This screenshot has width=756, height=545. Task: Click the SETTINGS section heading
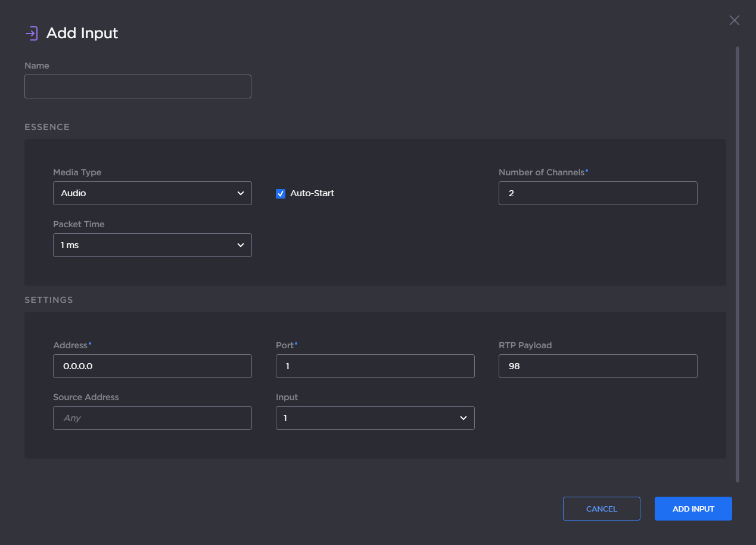49,300
